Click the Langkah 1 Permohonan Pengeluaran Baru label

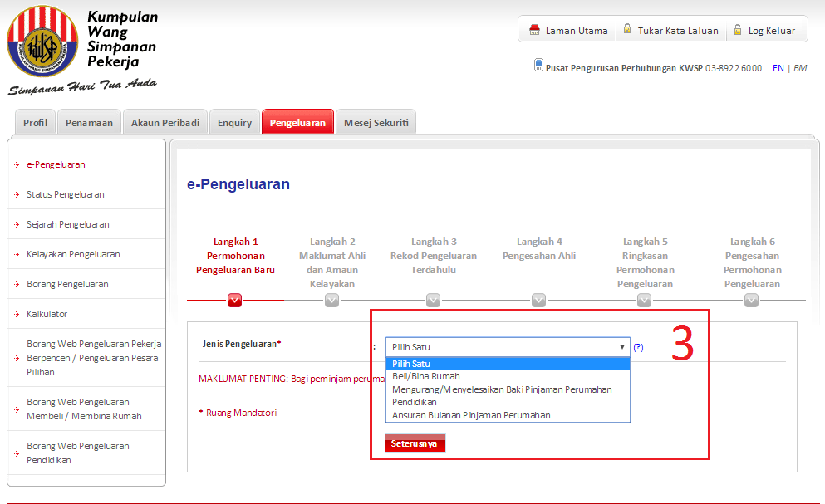(235, 256)
